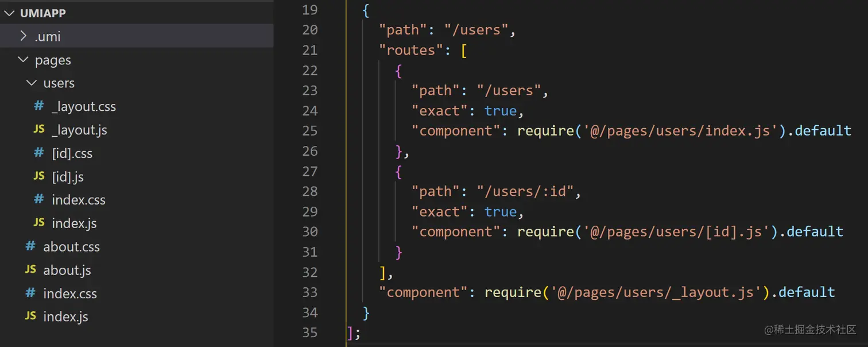Open the _layout.css file
This screenshot has width=868, height=347.
pyautogui.click(x=84, y=107)
